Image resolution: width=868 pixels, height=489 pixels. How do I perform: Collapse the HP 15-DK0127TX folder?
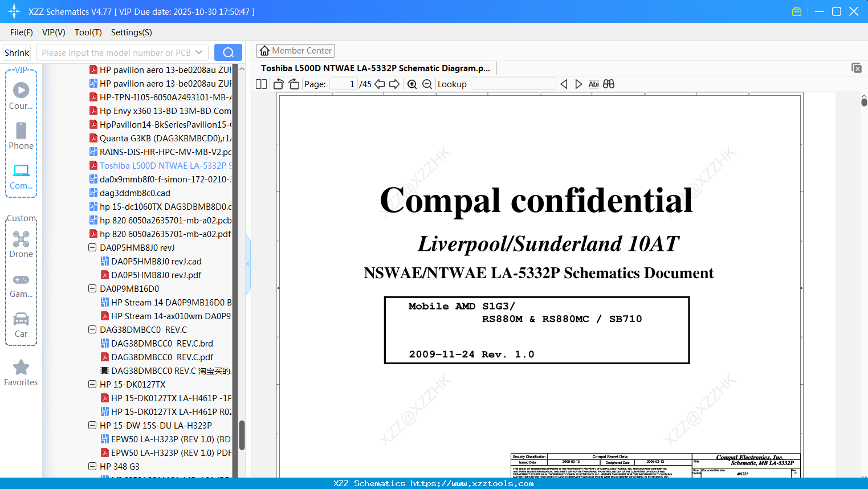coord(92,385)
